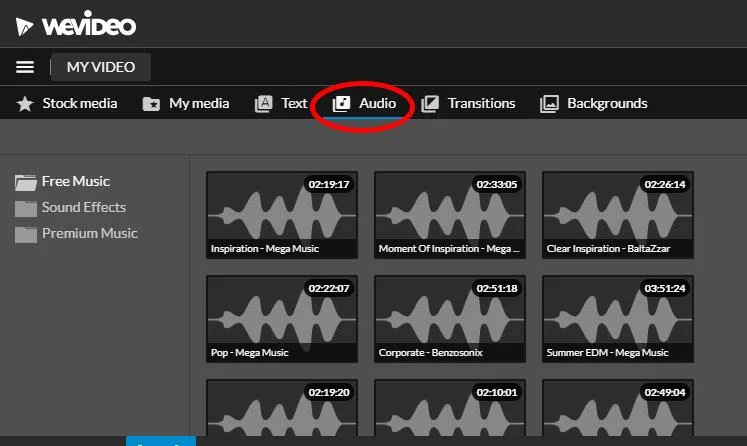Click the Audio music note icon

341,103
